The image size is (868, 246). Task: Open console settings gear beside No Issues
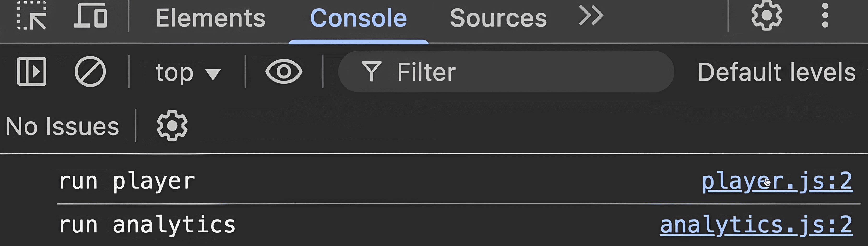tap(172, 126)
